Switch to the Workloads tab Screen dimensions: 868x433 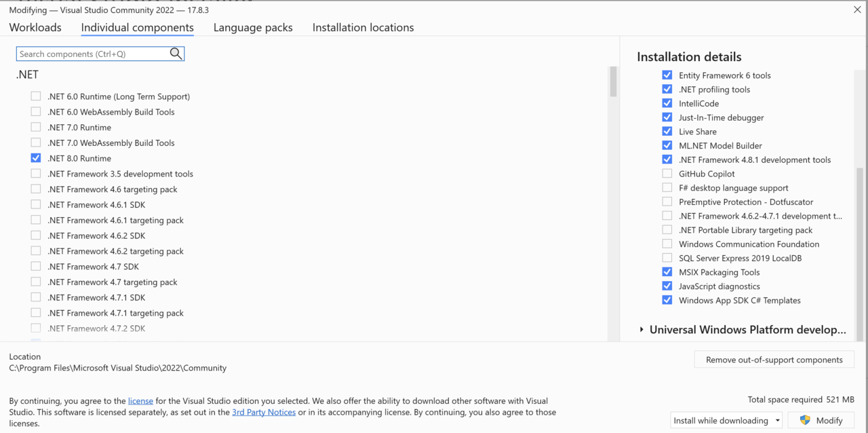tap(35, 27)
